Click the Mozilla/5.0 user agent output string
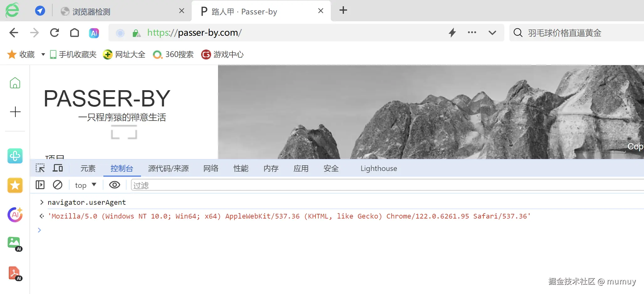 pyautogui.click(x=289, y=216)
